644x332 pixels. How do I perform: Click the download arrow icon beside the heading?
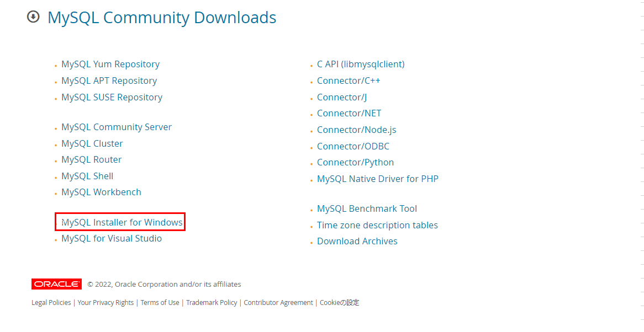[33, 17]
